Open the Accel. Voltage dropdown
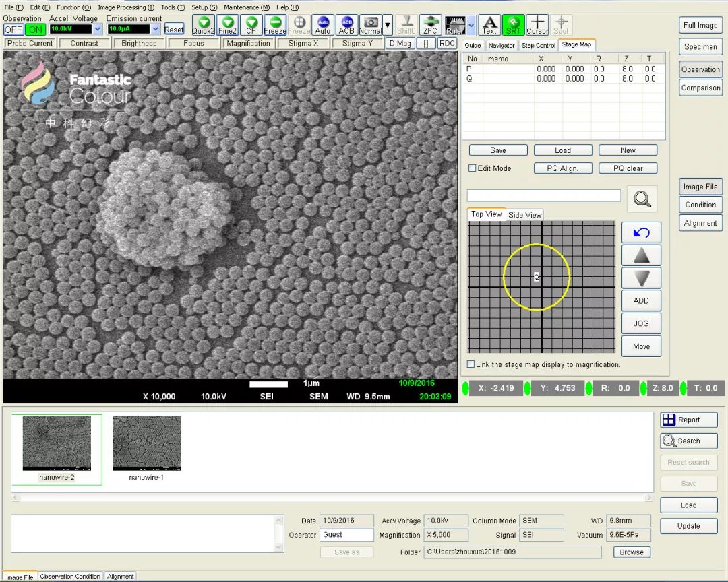The height and width of the screenshot is (582, 728). (x=98, y=29)
